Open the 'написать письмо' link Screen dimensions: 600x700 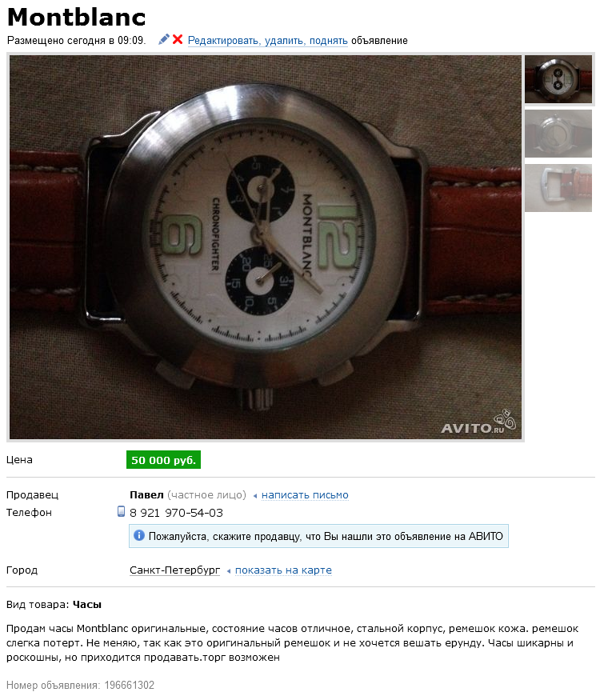tap(305, 495)
